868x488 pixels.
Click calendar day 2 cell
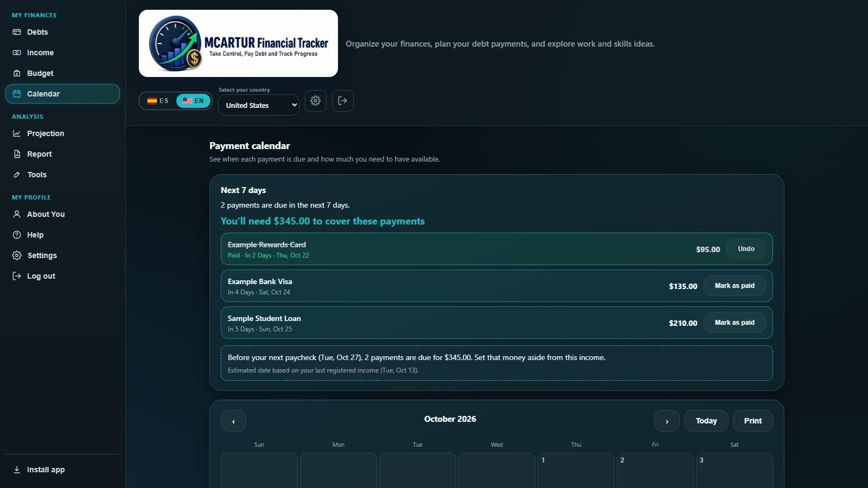click(x=655, y=470)
